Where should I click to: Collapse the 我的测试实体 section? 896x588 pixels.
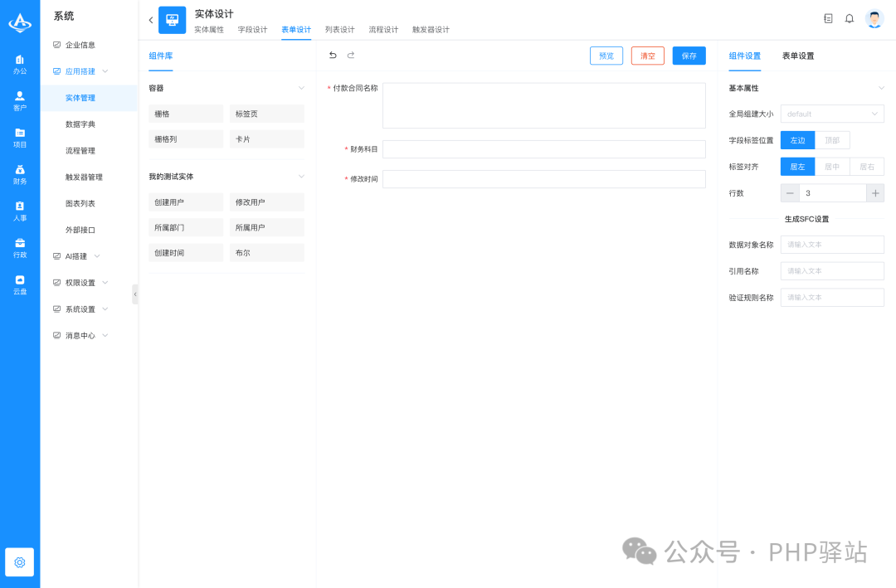coord(301,177)
